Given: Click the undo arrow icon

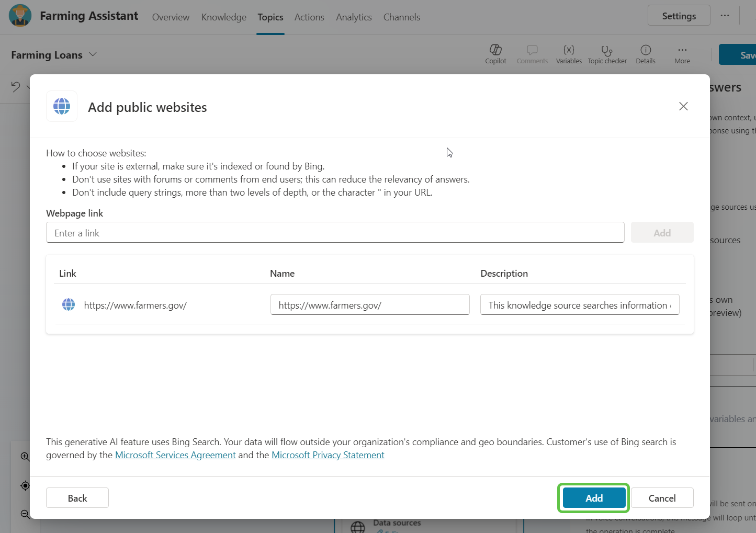Looking at the screenshot, I should click(16, 87).
